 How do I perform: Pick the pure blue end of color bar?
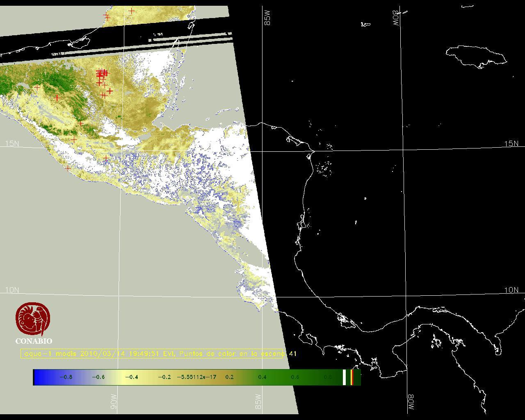point(37,377)
